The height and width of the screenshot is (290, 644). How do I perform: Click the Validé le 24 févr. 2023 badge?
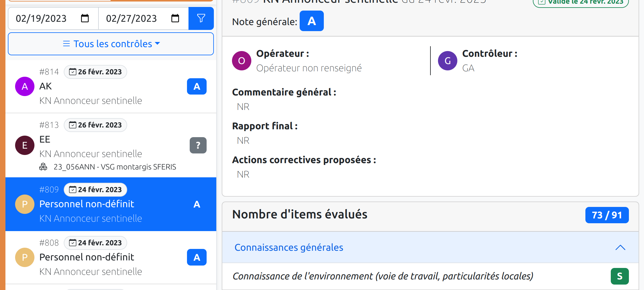coord(580,2)
